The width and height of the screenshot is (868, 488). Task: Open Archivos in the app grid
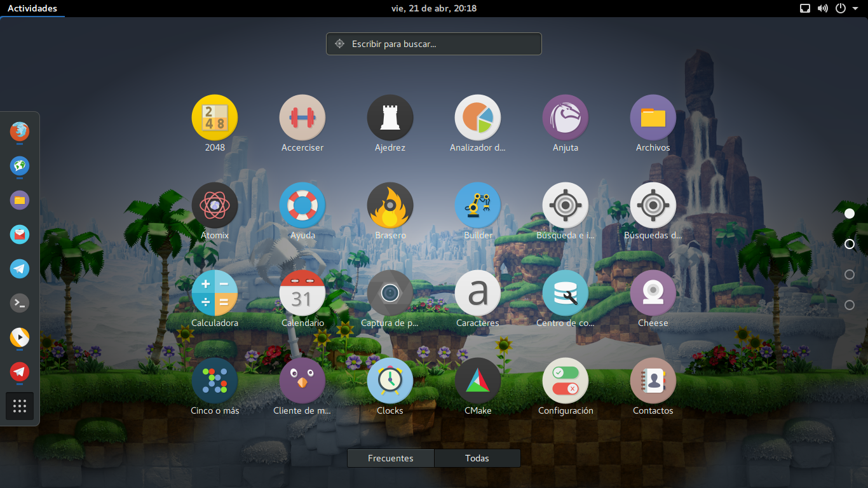tap(653, 118)
